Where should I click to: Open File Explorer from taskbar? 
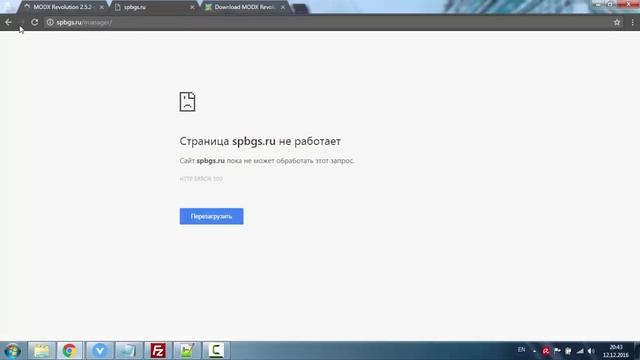[41, 351]
